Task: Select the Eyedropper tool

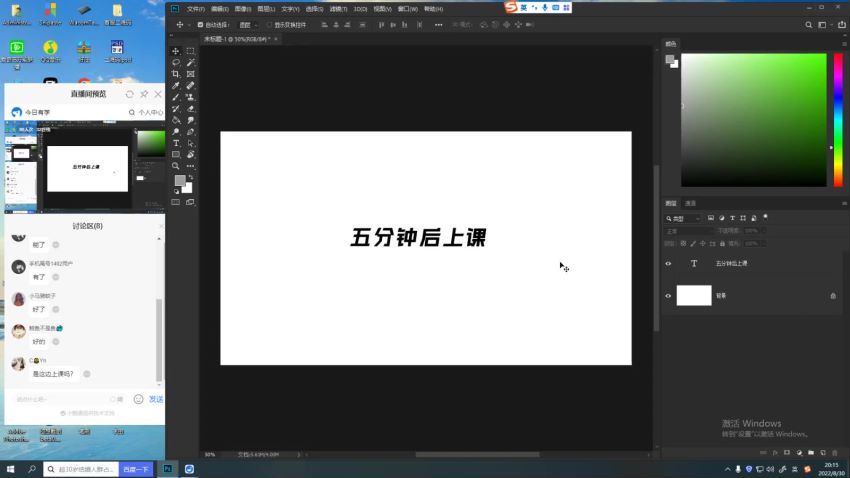Action: (176, 86)
